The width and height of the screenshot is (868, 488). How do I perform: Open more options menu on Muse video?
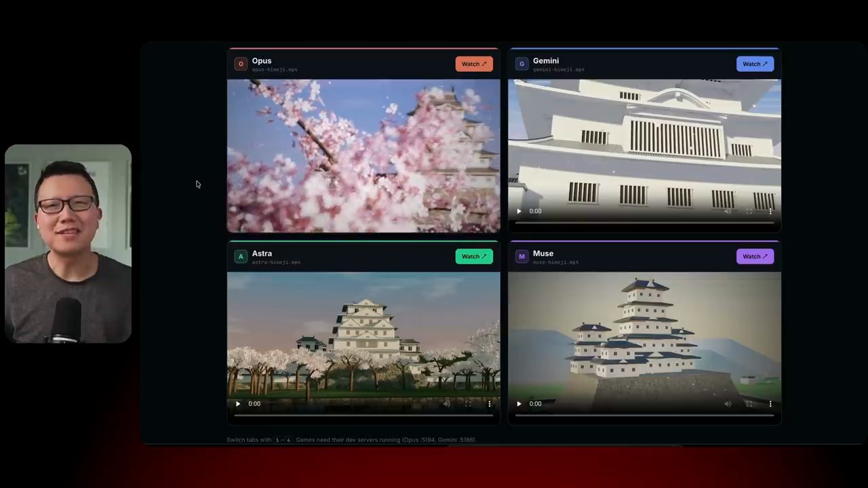coord(770,403)
